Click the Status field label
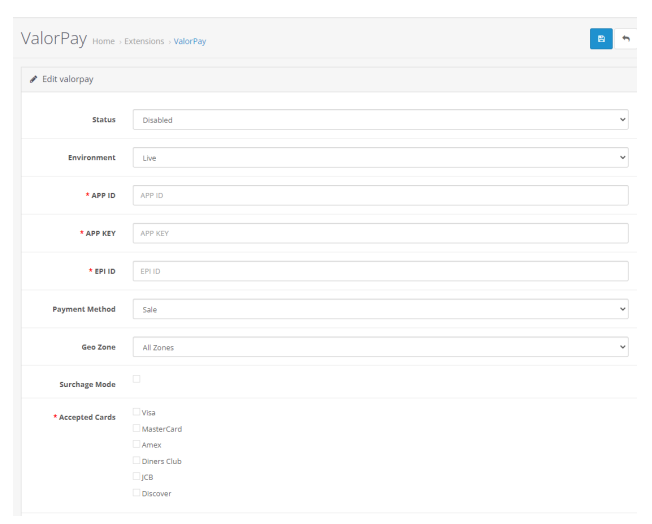The height and width of the screenshot is (524, 652). coord(104,120)
